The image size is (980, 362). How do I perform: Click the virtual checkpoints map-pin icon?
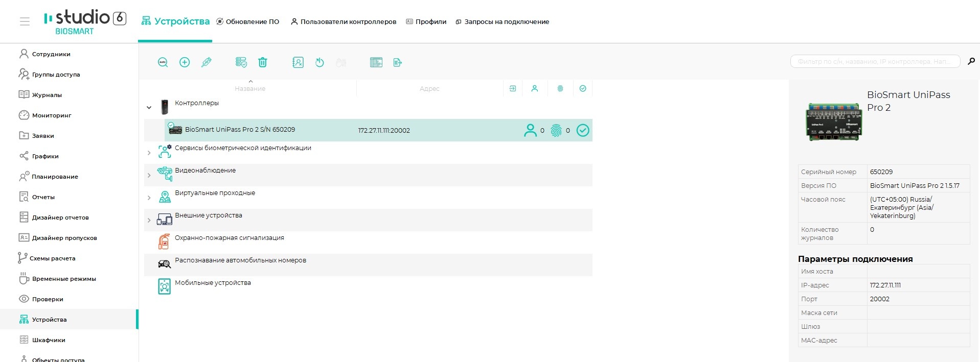165,197
